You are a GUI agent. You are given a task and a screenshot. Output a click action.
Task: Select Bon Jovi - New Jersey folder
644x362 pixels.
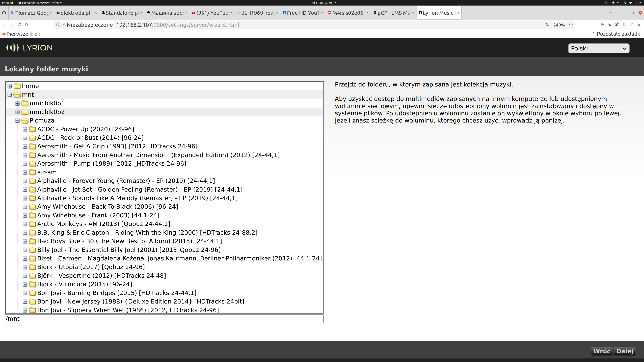pos(141,301)
